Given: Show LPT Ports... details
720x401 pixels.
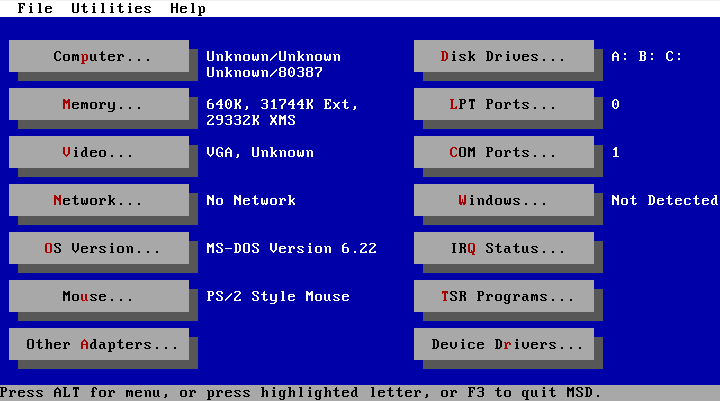Looking at the screenshot, I should [x=504, y=104].
